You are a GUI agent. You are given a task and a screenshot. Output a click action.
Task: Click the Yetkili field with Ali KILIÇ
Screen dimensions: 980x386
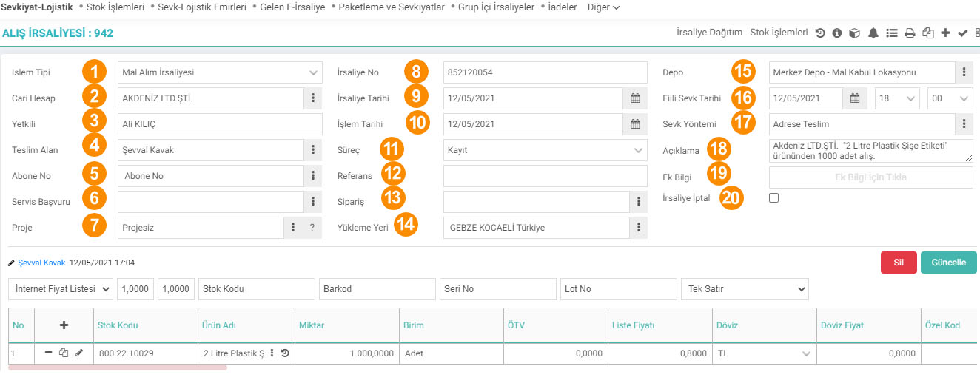(x=220, y=123)
